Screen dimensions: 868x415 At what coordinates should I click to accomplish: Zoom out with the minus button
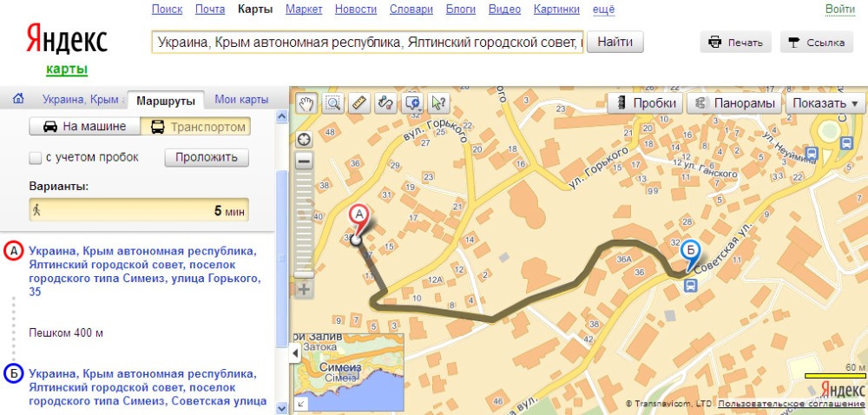coord(305,161)
